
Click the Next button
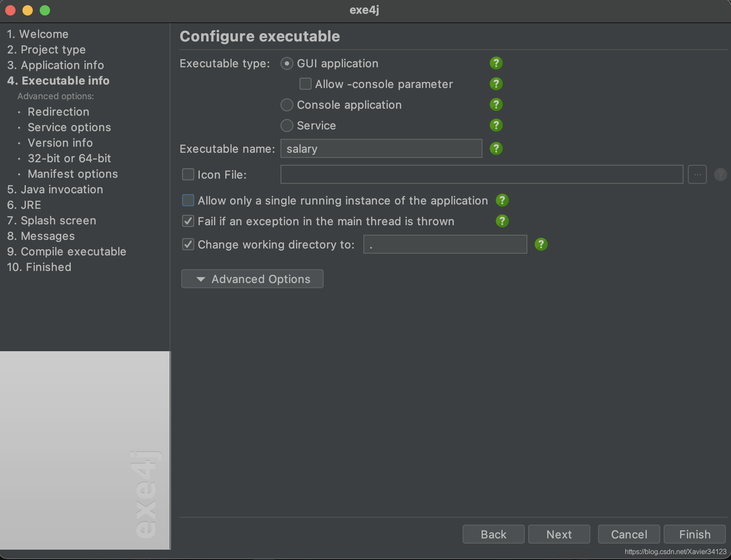pos(559,534)
